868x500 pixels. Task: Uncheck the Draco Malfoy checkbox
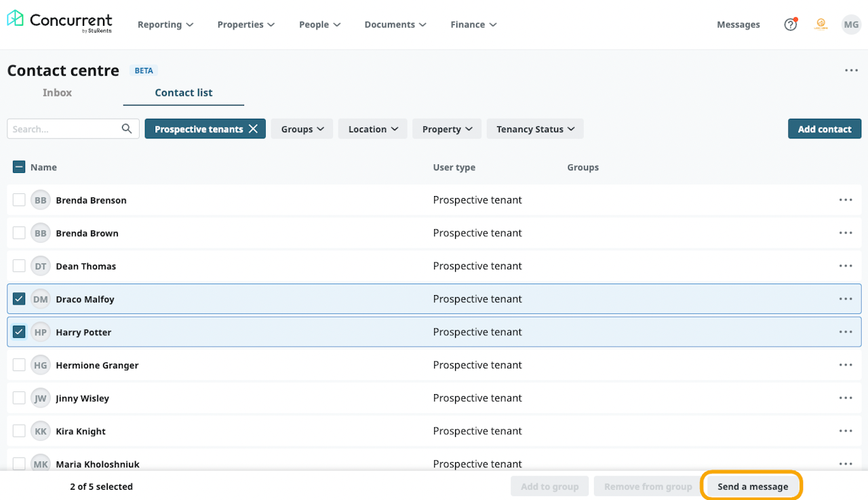click(19, 299)
